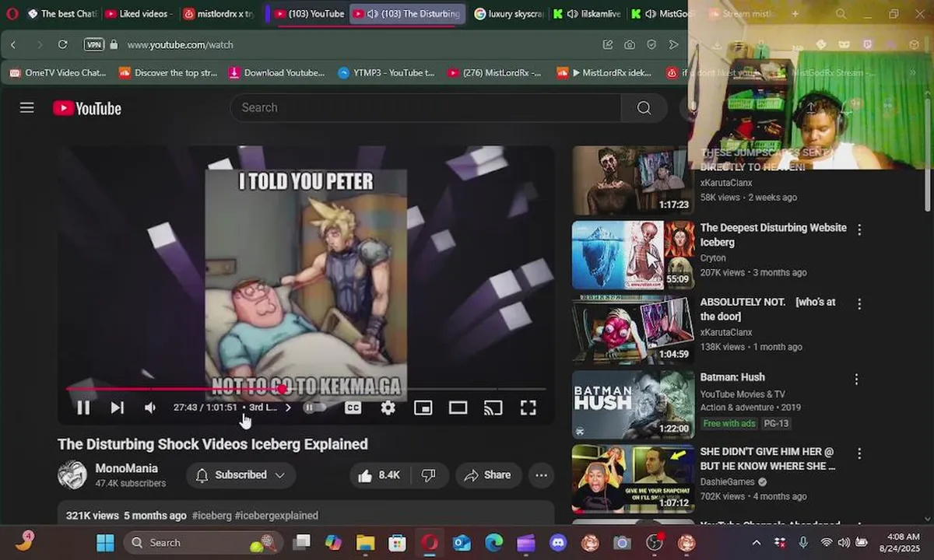The height and width of the screenshot is (560, 934).
Task: Open the MonoMania channel avatar
Action: (72, 474)
